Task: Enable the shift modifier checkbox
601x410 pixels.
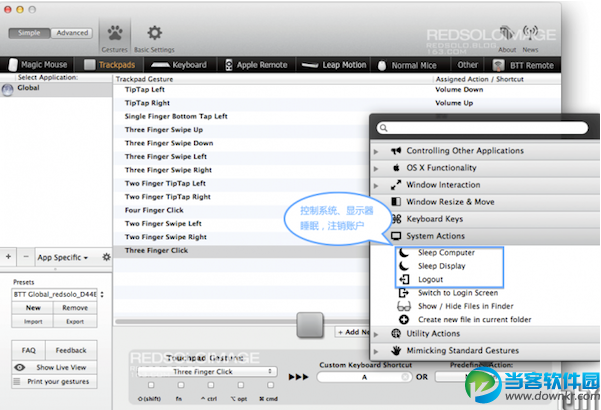Action: click(151, 385)
